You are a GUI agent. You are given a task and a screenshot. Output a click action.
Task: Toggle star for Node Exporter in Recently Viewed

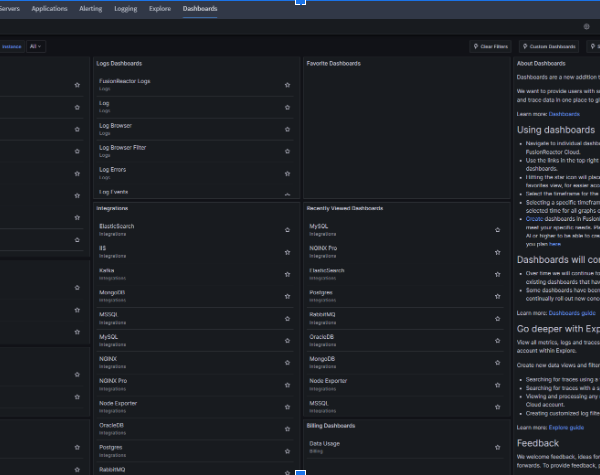coord(497,385)
